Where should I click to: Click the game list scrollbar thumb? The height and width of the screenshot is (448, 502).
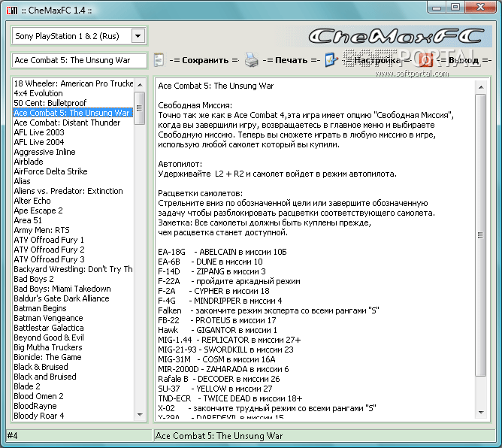coord(140,108)
